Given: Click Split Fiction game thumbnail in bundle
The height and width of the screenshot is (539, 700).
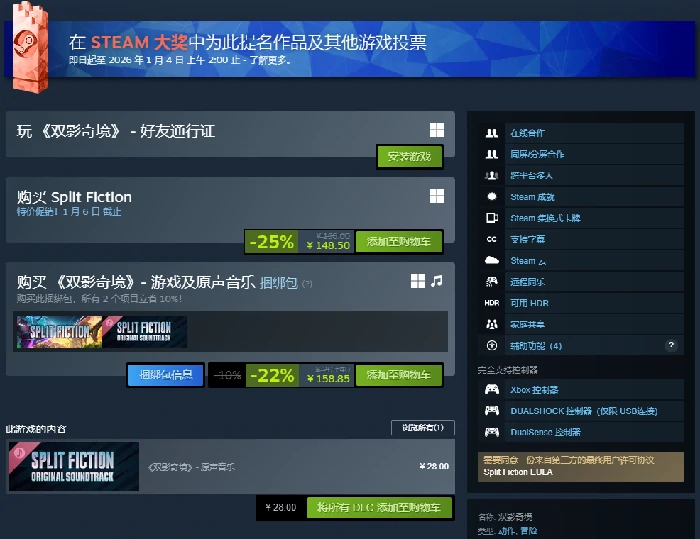Looking at the screenshot, I should (x=59, y=332).
